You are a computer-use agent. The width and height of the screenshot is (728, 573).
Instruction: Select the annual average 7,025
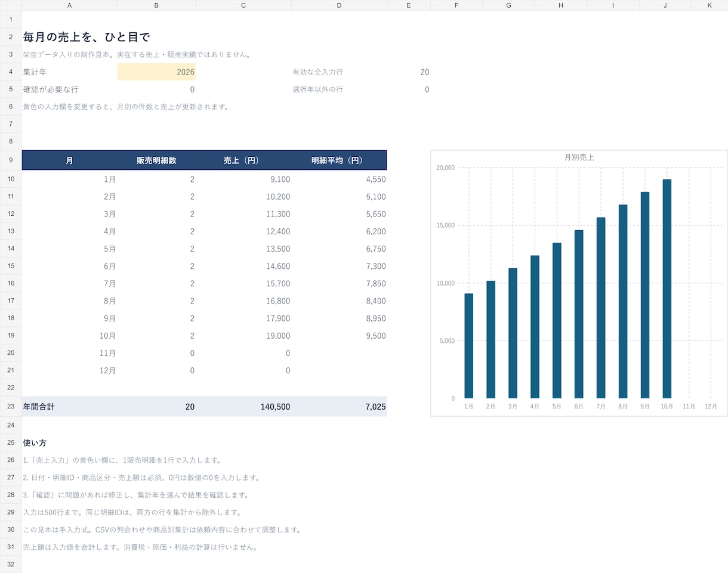coord(339,407)
